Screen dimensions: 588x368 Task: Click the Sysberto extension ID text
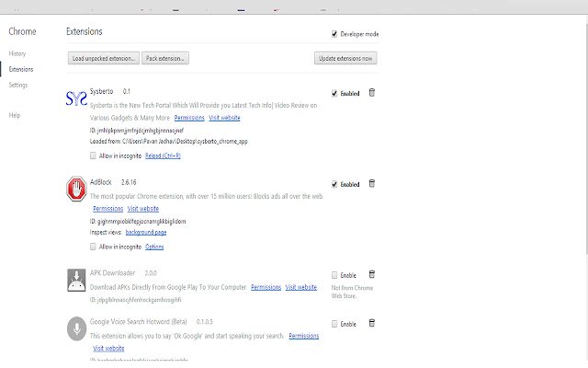tap(137, 131)
